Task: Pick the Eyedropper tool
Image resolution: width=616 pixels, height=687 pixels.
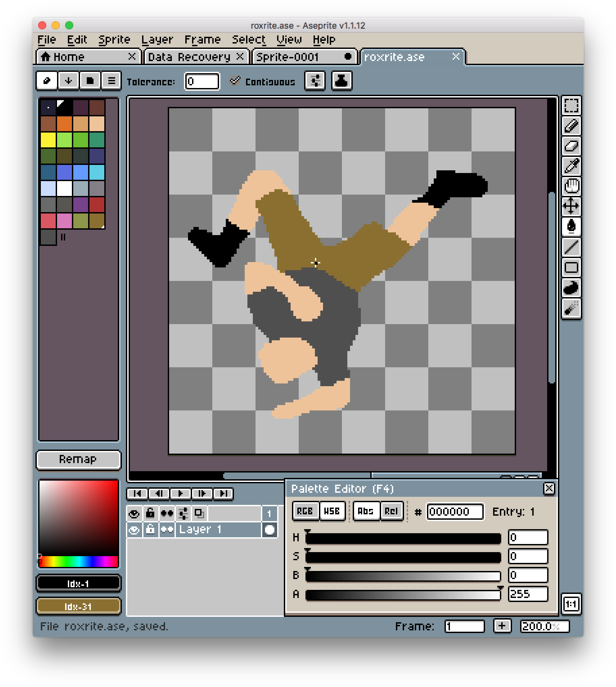Action: click(x=571, y=166)
